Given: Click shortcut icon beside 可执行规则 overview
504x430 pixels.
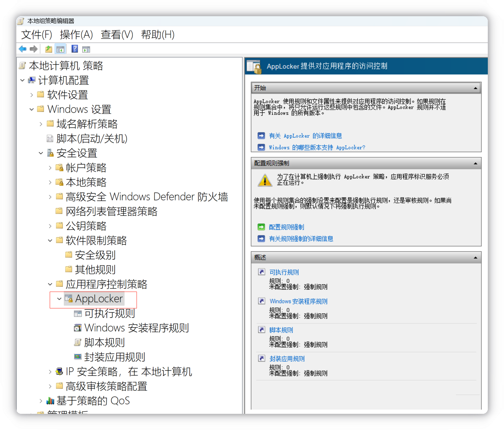Looking at the screenshot, I should tap(262, 272).
